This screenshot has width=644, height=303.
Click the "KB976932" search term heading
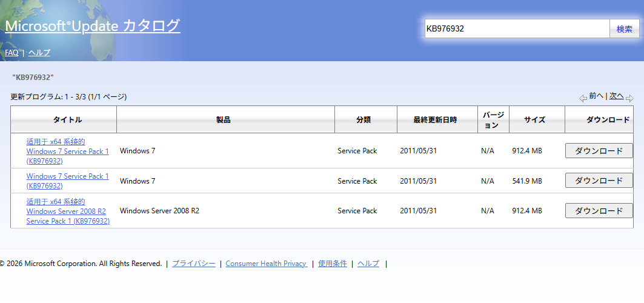pyautogui.click(x=33, y=77)
